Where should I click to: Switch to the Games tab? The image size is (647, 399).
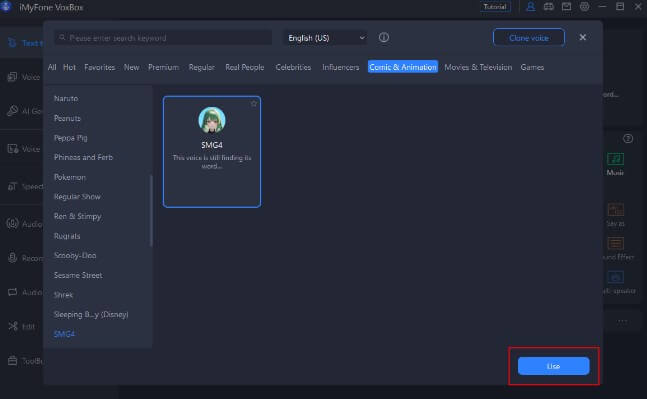pyautogui.click(x=532, y=67)
